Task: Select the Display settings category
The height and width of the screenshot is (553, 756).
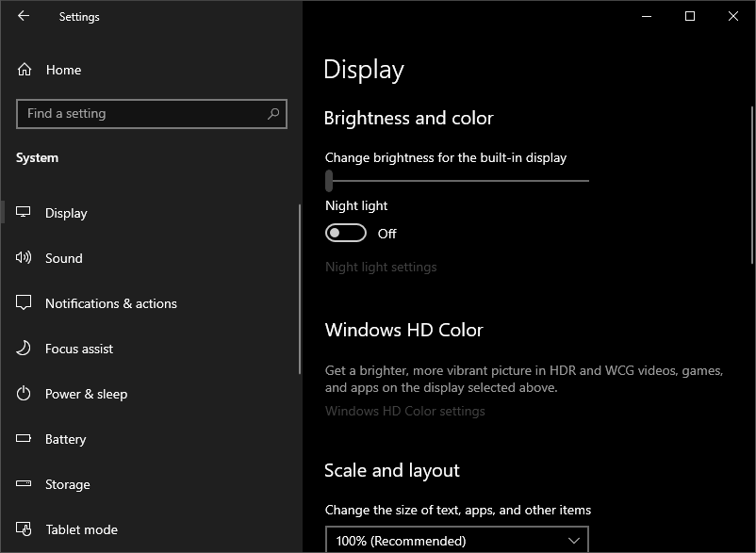Action: (66, 213)
